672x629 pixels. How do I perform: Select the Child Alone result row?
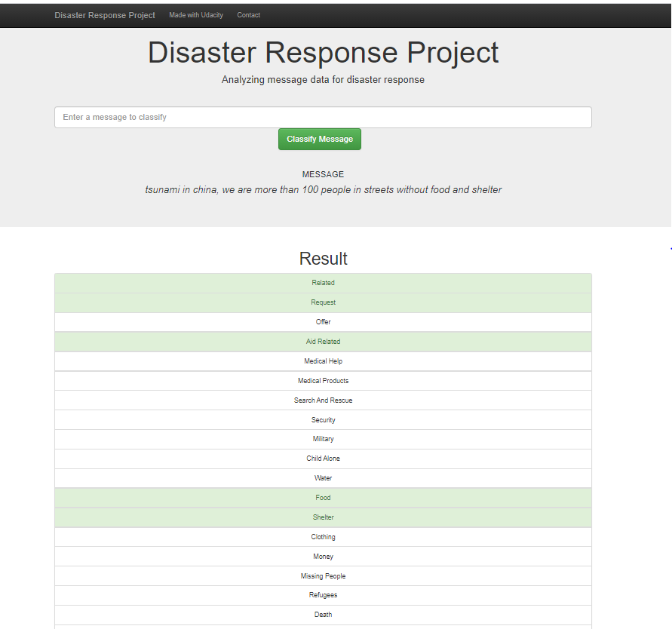323,458
